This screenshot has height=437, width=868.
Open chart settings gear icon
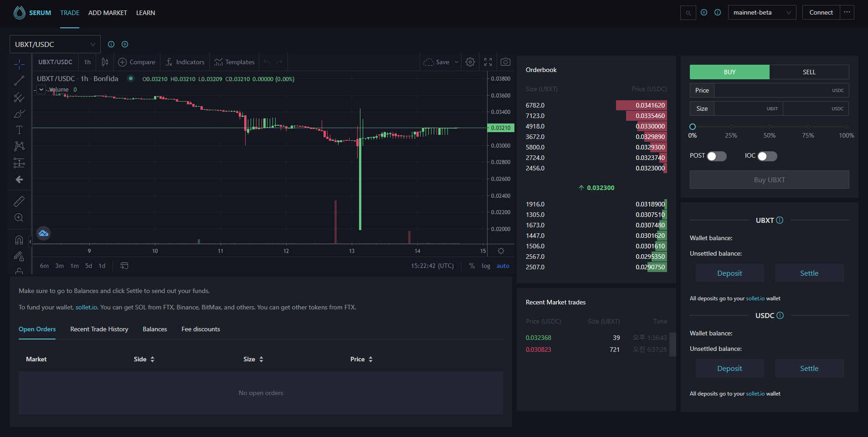(x=470, y=62)
